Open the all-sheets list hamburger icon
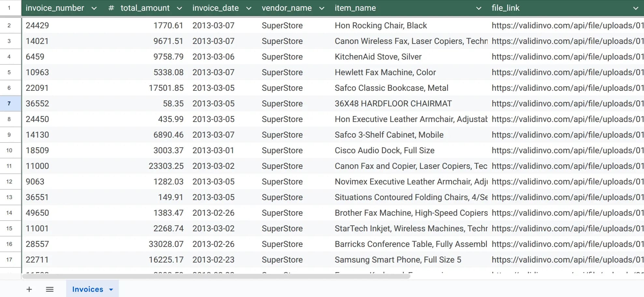Viewport: 644px width, 297px height. (50, 289)
